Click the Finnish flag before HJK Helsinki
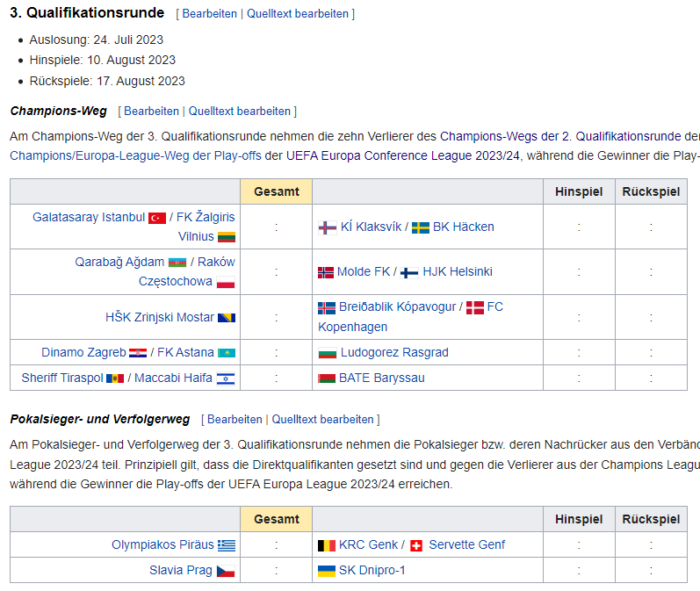Viewport: 700px width, 591px height. pyautogui.click(x=409, y=272)
